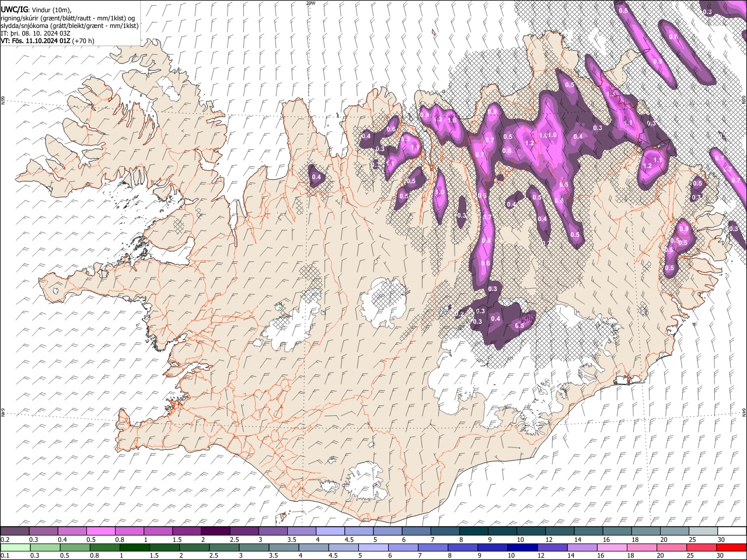Click the 'rigning/skúrir' legend description line

pos(67,18)
